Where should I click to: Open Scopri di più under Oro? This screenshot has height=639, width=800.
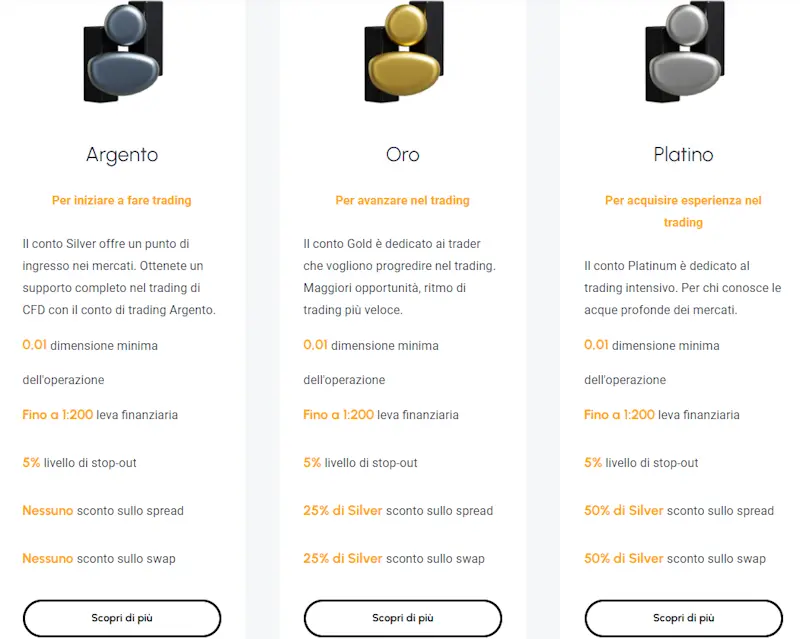(x=403, y=618)
